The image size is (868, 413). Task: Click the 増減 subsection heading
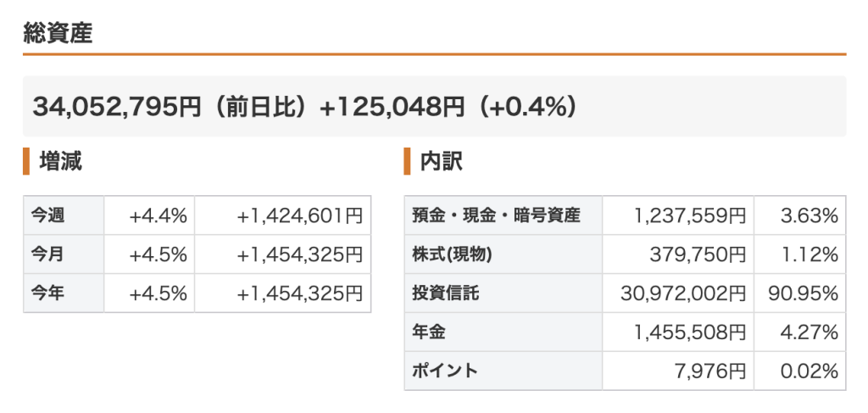[60, 161]
